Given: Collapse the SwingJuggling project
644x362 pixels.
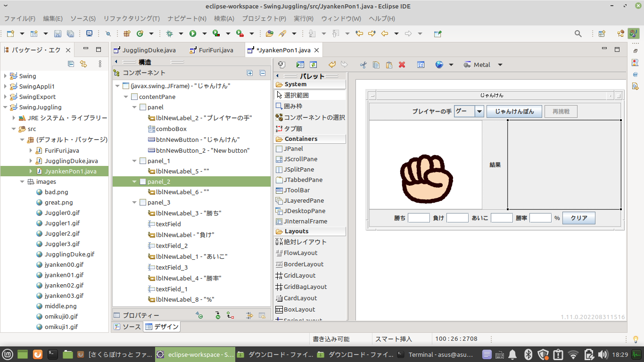Looking at the screenshot, I should [x=5, y=107].
